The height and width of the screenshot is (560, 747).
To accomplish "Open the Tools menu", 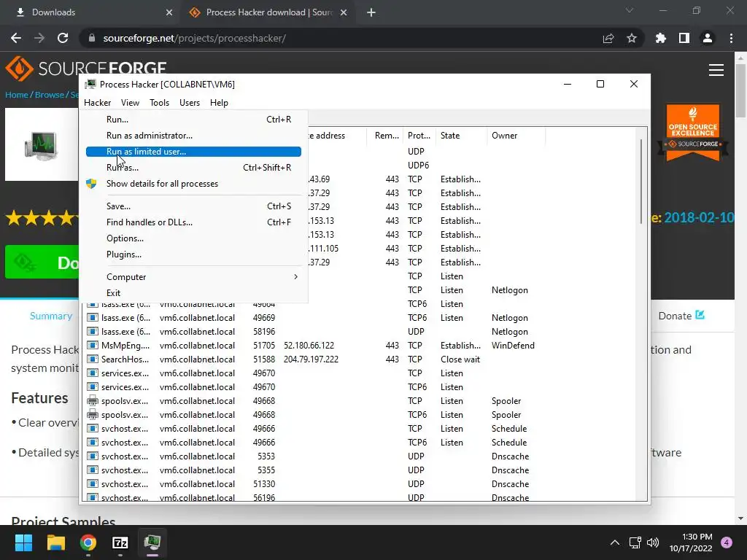I will pos(159,102).
